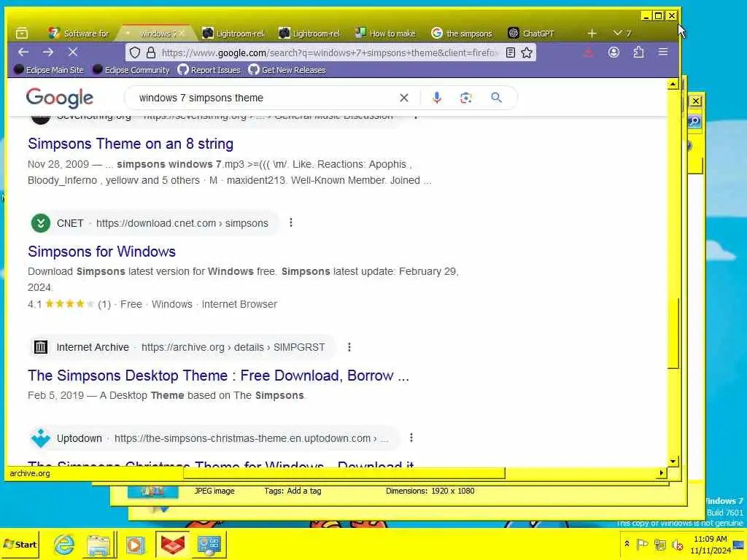Switch to the simpsons tab
The width and height of the screenshot is (747, 560).
pos(462,34)
